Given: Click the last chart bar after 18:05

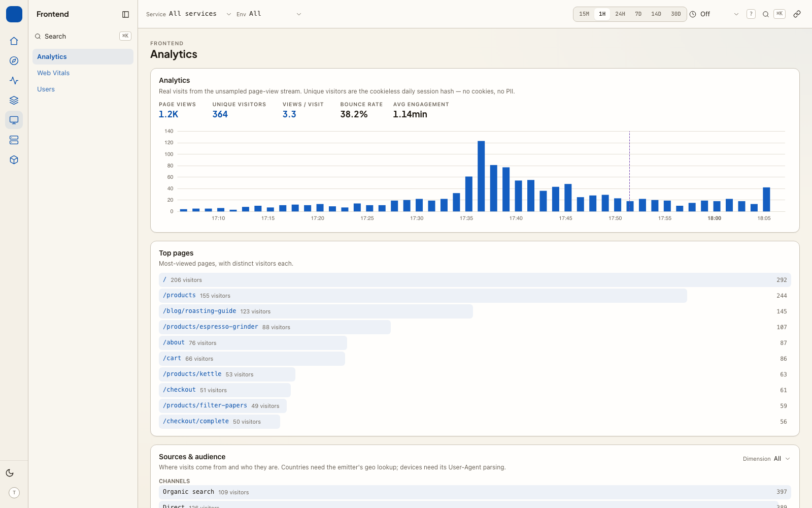Looking at the screenshot, I should click(766, 199).
